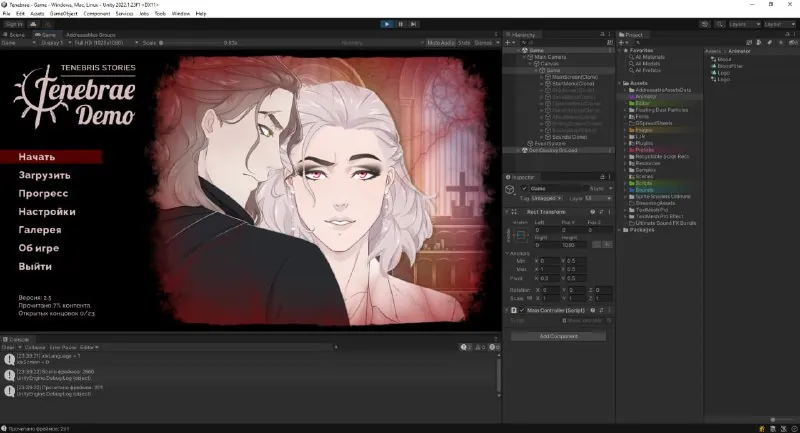Open the Undo History icon
Image resolution: width=800 pixels, height=433 pixels.
pos(705,24)
